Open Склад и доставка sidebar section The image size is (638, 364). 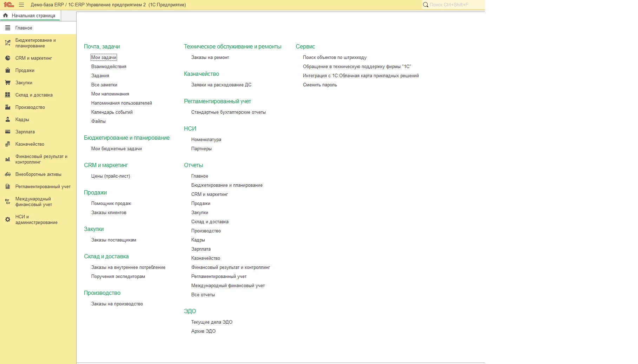tap(38, 95)
